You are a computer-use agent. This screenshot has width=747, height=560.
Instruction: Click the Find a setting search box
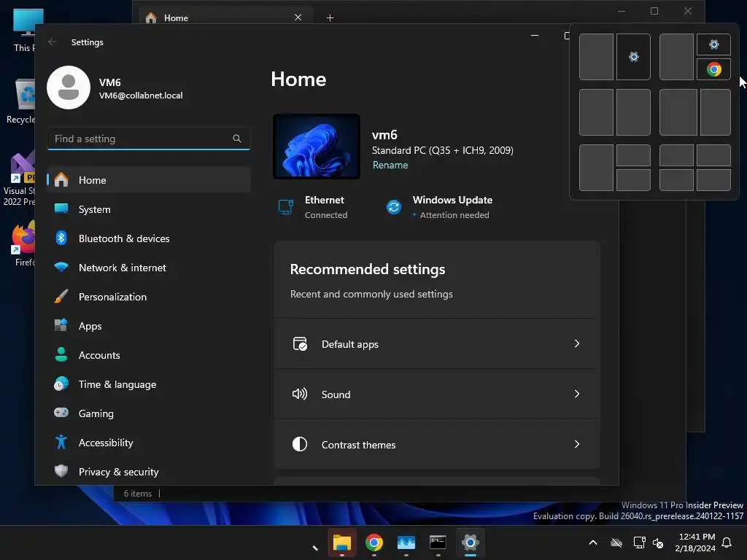click(149, 139)
